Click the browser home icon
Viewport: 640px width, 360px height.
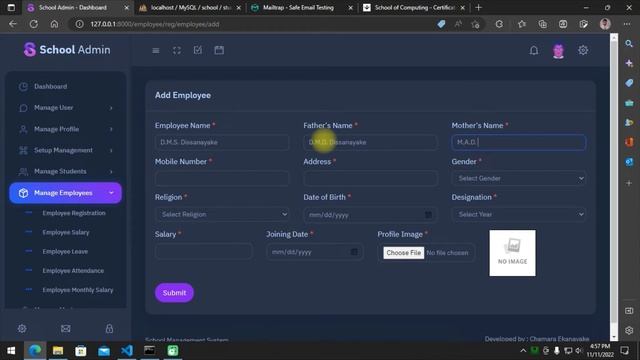click(x=54, y=24)
